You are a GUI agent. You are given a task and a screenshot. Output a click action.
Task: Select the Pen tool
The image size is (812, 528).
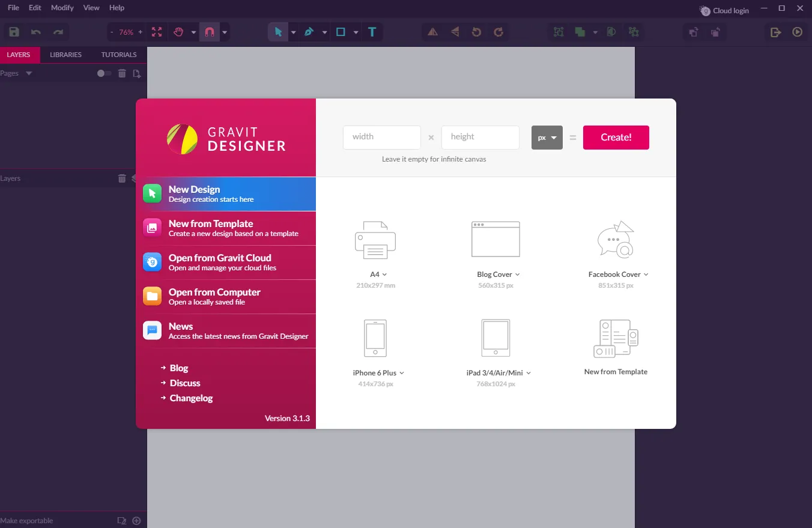(x=309, y=32)
